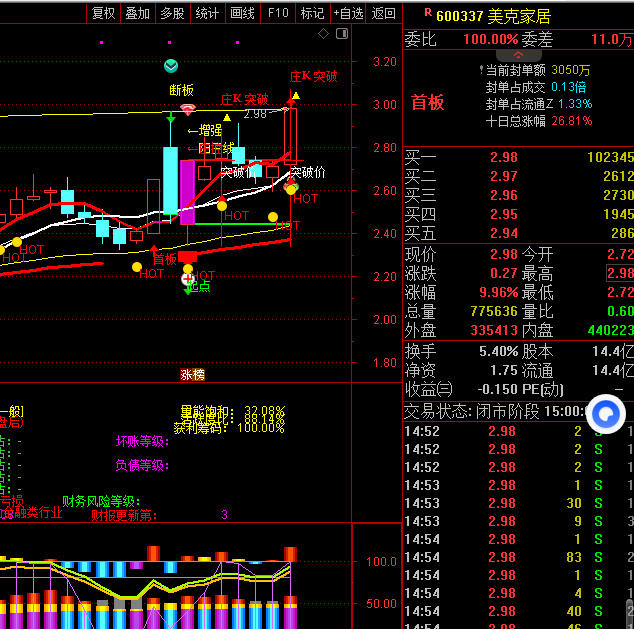Open the 多股 multi-stock view
Image resolution: width=634 pixels, height=629 pixels.
(172, 13)
